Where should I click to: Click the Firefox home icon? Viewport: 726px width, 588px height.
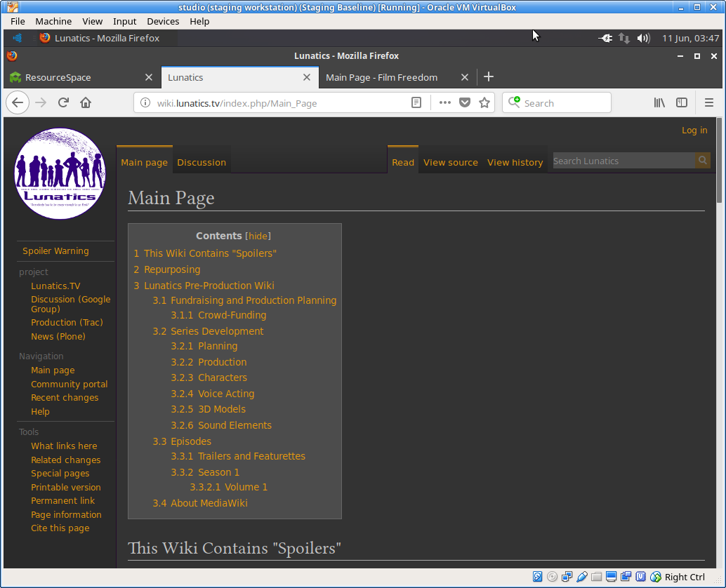point(86,103)
